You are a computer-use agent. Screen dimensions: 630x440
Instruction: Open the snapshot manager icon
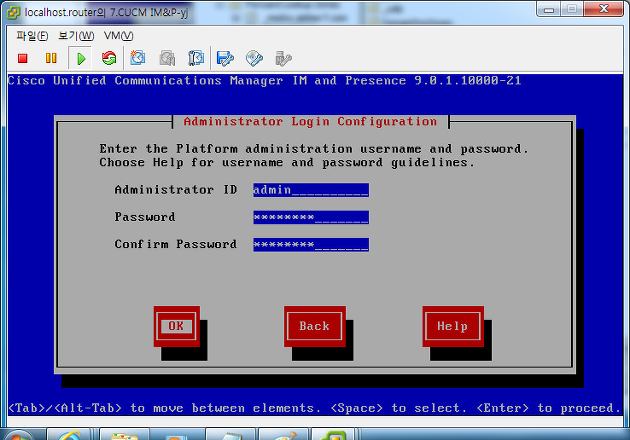pos(196,58)
